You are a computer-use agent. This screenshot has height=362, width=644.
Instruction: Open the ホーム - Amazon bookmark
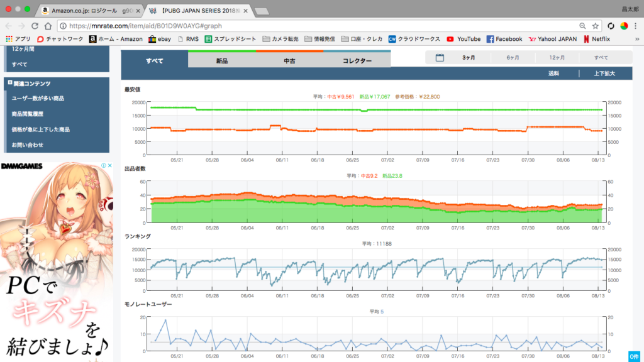point(116,39)
